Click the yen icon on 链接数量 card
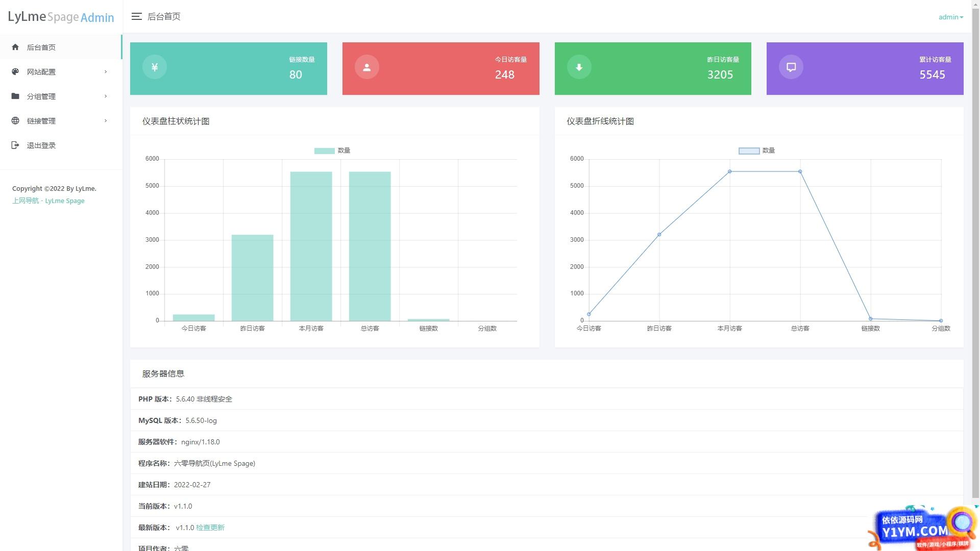 pos(155,67)
